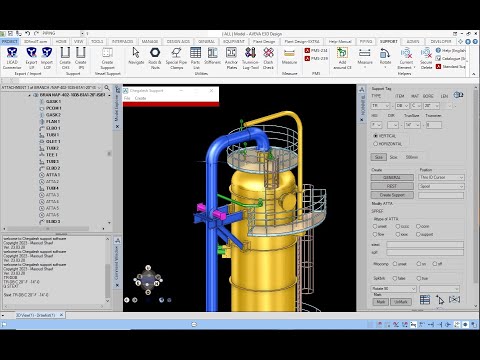Click the table grid icon at support panel bottom

point(425,300)
